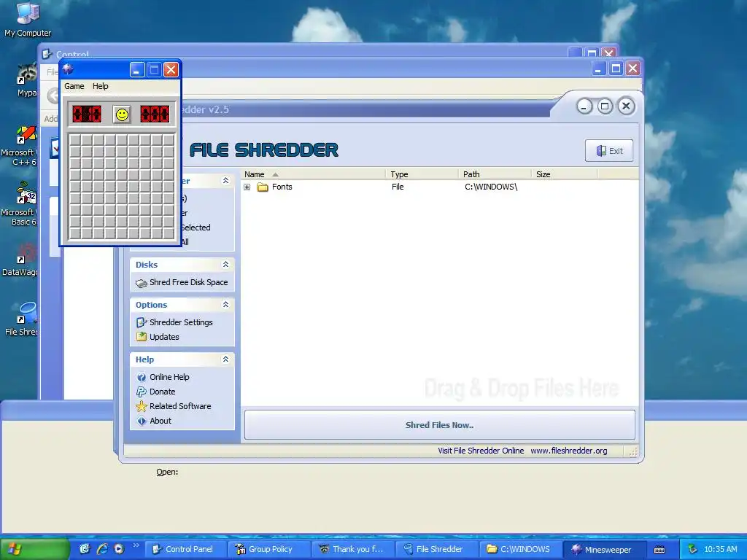
Task: Click Microsoft Visual Basic 6 desktop icon
Action: point(19,205)
